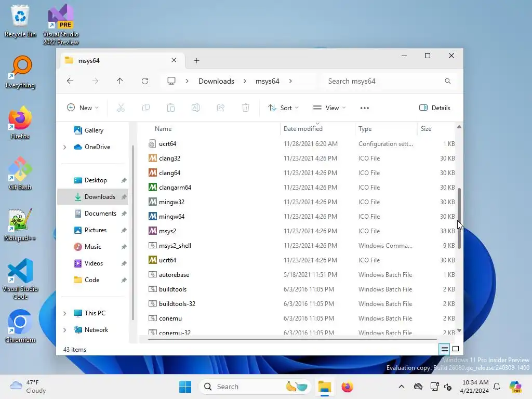Click msys64 breadcrumb in address bar
Viewport: 532px width, 399px height.
click(x=268, y=81)
